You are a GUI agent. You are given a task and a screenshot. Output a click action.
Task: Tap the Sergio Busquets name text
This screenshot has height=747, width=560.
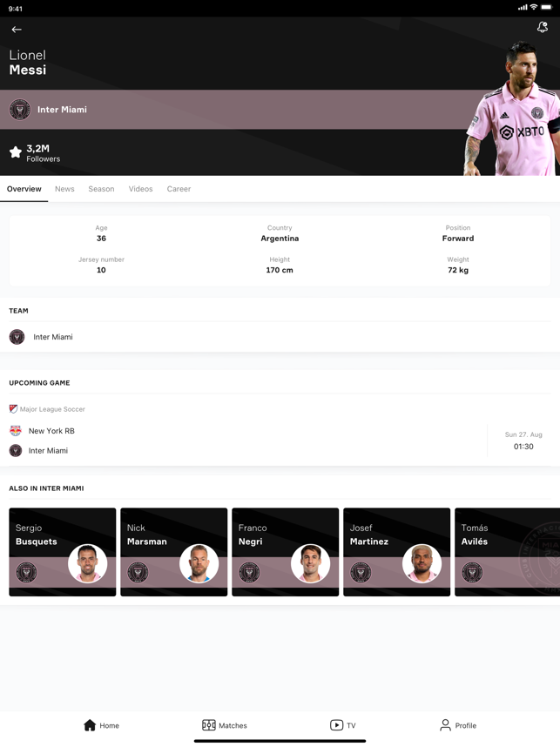[x=37, y=535]
